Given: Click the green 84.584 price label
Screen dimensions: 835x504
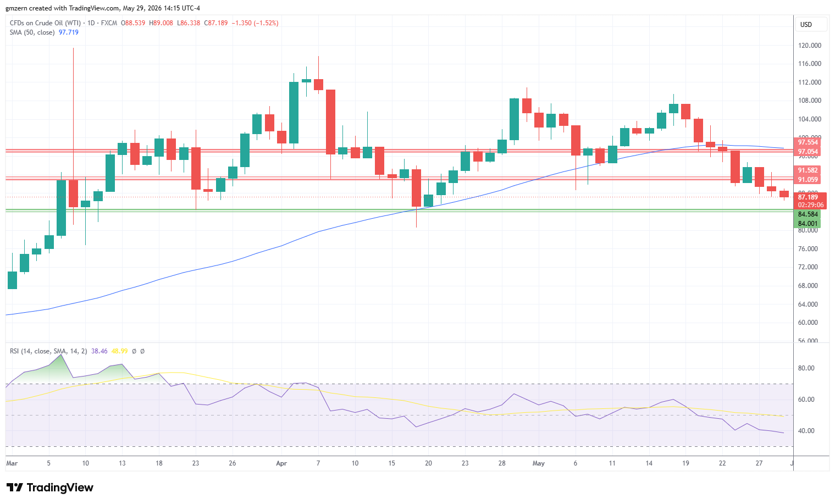Looking at the screenshot, I should 808,214.
